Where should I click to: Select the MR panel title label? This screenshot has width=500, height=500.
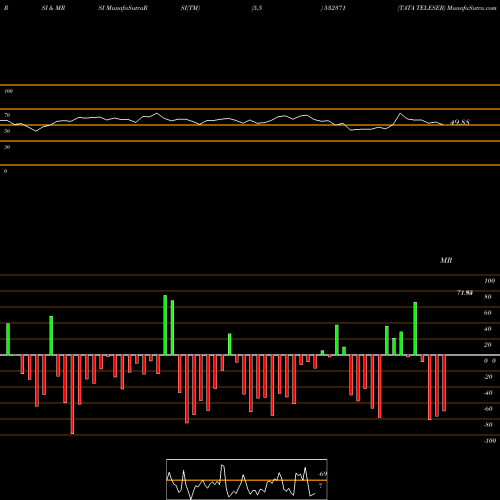pyautogui.click(x=446, y=260)
